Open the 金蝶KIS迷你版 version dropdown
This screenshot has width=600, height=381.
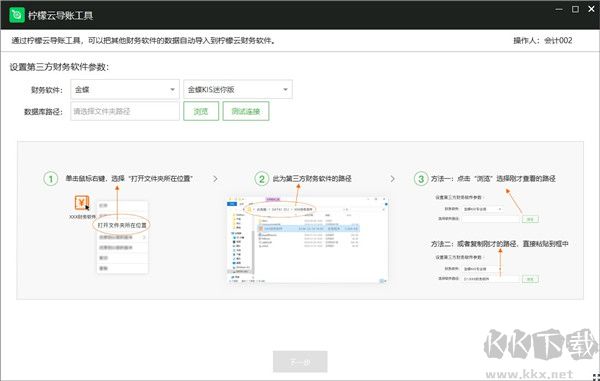point(238,90)
